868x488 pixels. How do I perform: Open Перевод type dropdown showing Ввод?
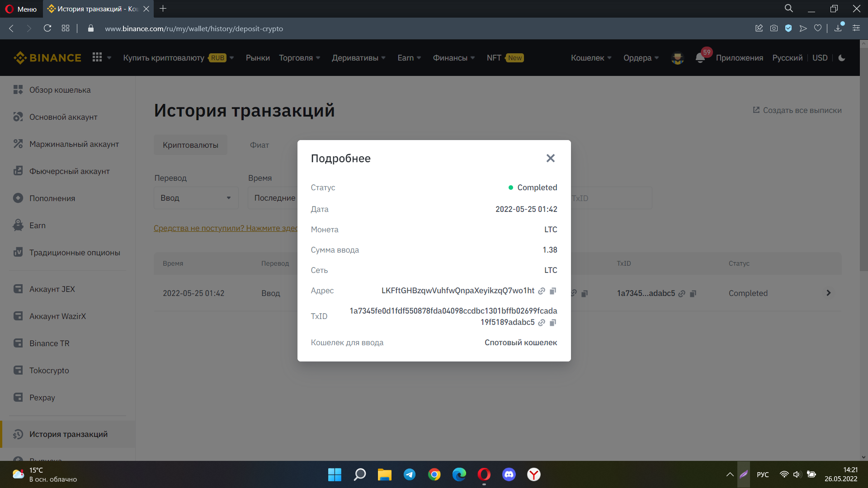tap(196, 198)
